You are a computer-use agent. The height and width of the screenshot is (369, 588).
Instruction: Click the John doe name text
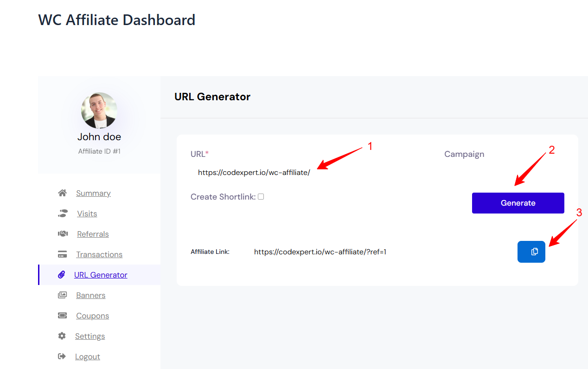pyautogui.click(x=99, y=137)
